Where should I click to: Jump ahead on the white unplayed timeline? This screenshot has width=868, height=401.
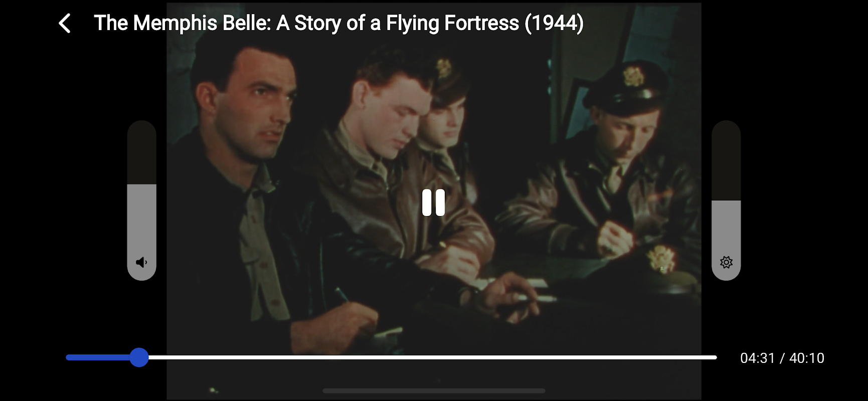pos(432,357)
